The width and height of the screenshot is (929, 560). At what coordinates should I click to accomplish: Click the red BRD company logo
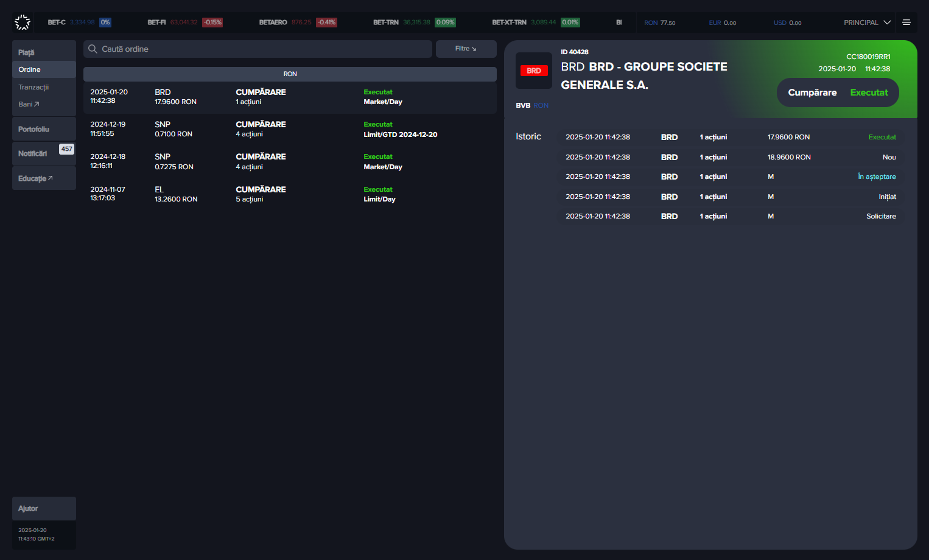(534, 71)
